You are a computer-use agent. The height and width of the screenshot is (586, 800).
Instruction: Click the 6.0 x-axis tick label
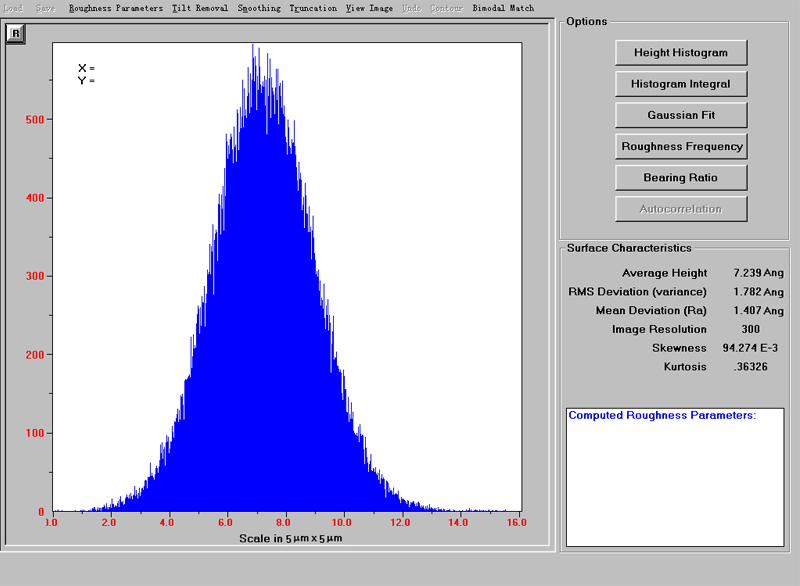tap(225, 522)
